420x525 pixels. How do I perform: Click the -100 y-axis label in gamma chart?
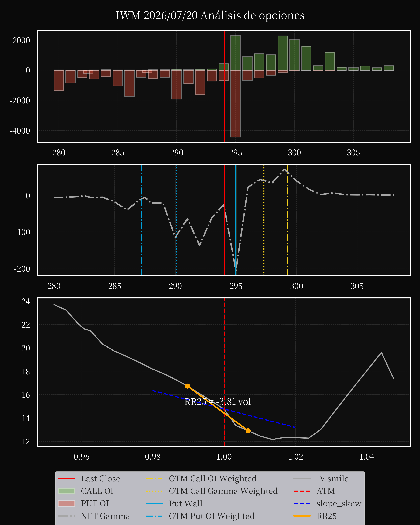22,232
